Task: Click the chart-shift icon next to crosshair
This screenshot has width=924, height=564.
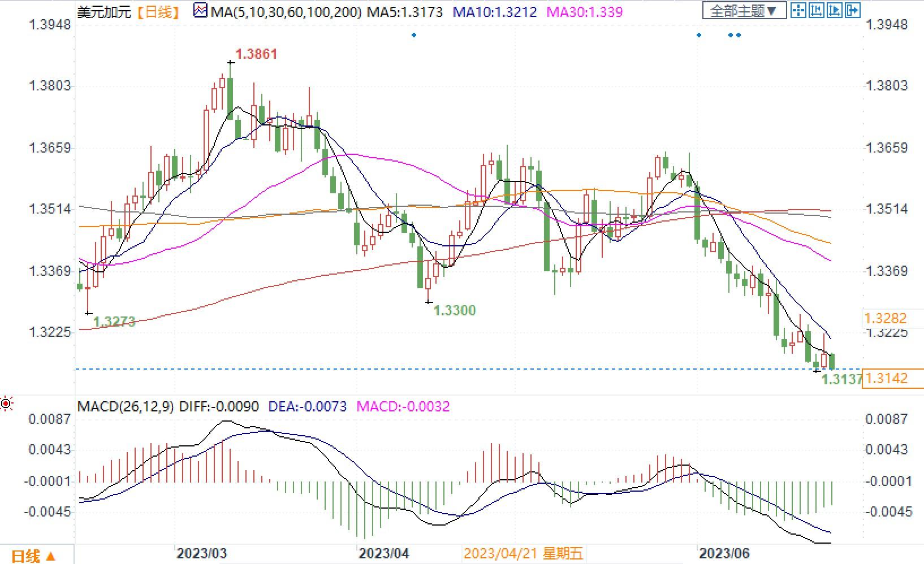Action: 816,10
